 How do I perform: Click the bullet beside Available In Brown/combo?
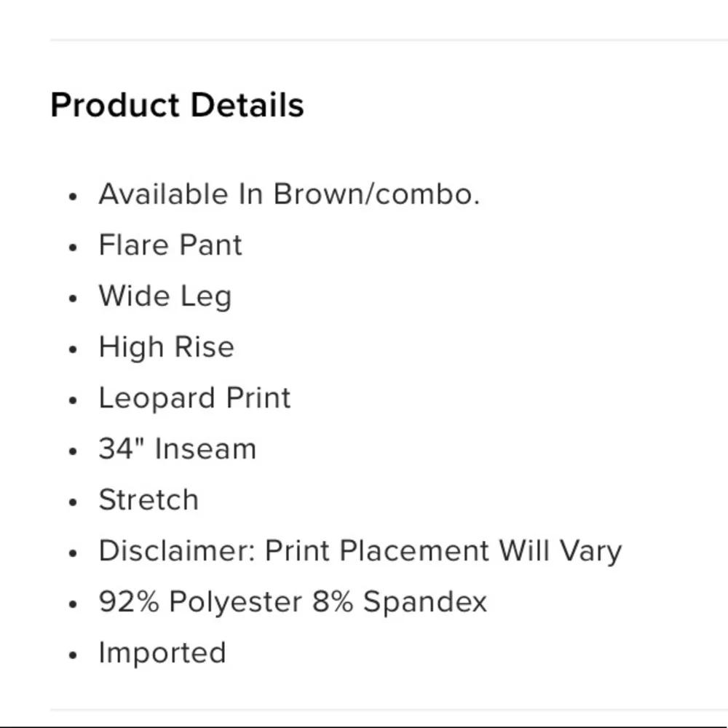point(72,197)
